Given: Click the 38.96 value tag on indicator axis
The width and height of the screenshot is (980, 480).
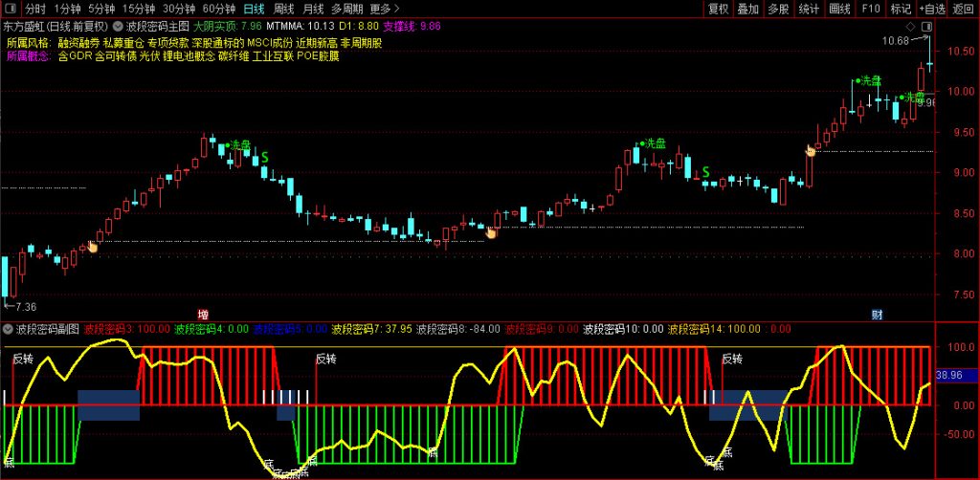Looking at the screenshot, I should click(953, 376).
